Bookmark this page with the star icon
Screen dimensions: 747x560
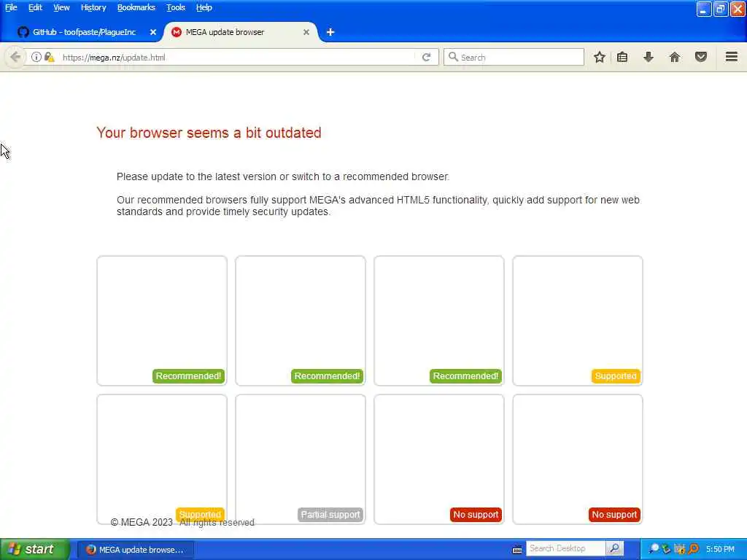[600, 57]
